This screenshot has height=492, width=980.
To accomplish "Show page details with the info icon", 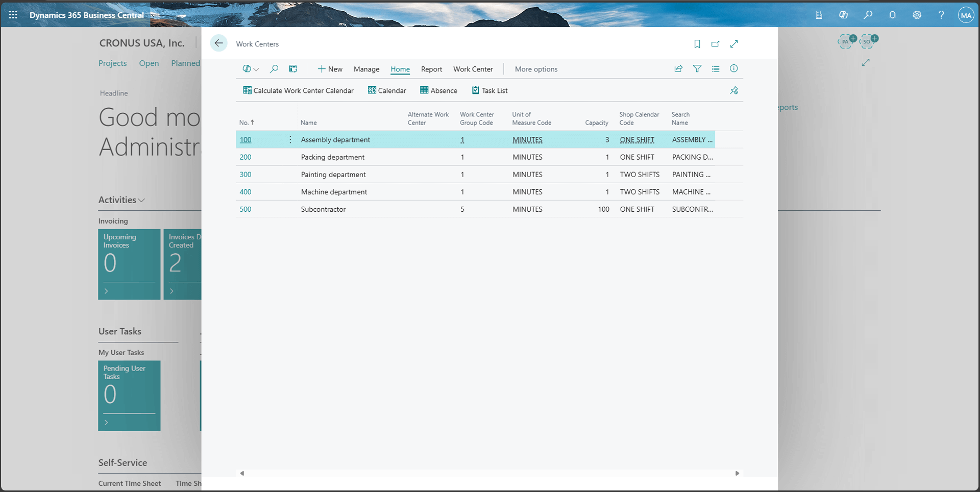I will [734, 68].
